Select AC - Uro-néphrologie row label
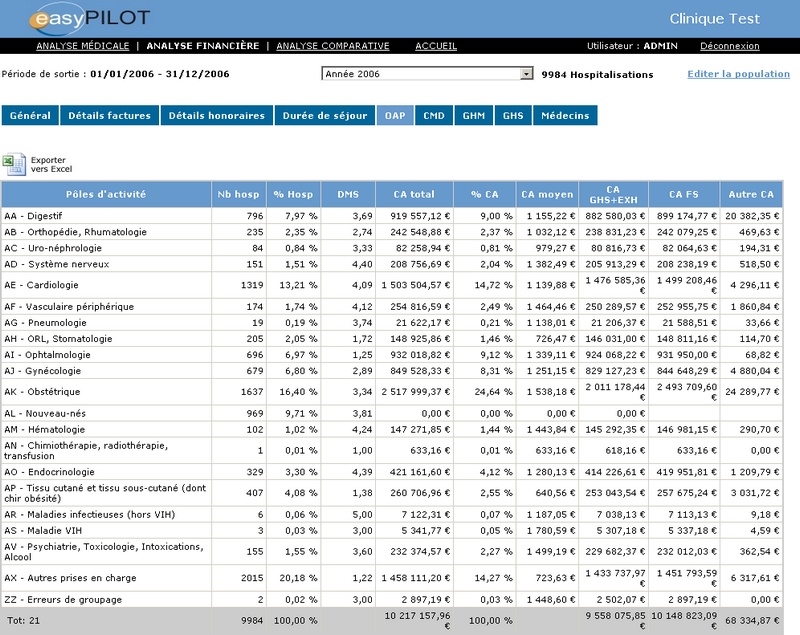800x635 pixels. tap(53, 248)
